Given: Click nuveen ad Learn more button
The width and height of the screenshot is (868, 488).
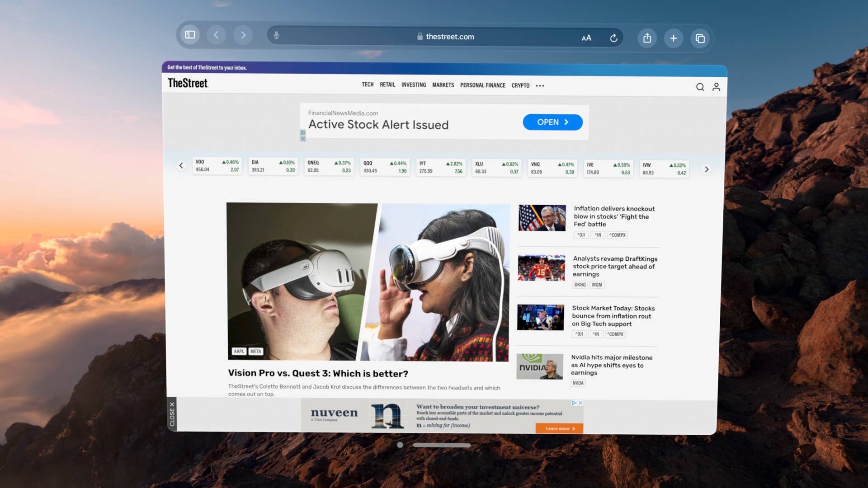Looking at the screenshot, I should [559, 428].
